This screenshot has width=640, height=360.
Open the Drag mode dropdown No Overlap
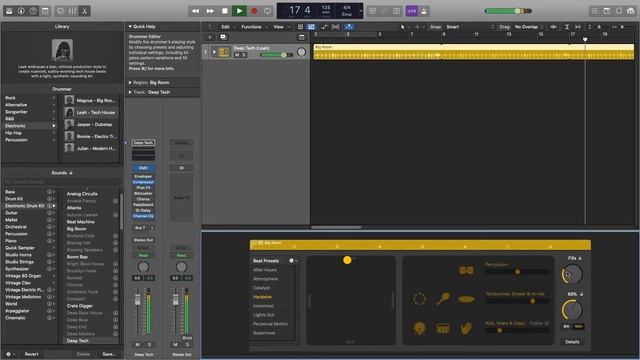[x=529, y=27]
